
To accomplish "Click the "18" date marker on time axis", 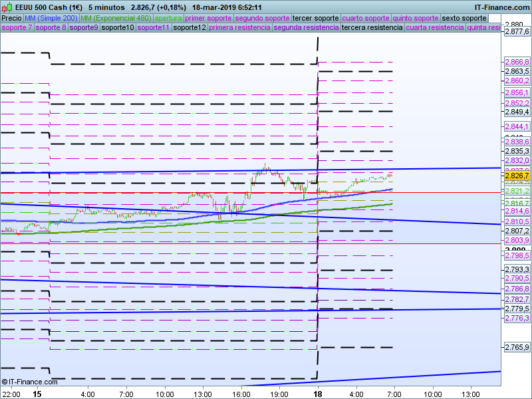I will tap(318, 393).
